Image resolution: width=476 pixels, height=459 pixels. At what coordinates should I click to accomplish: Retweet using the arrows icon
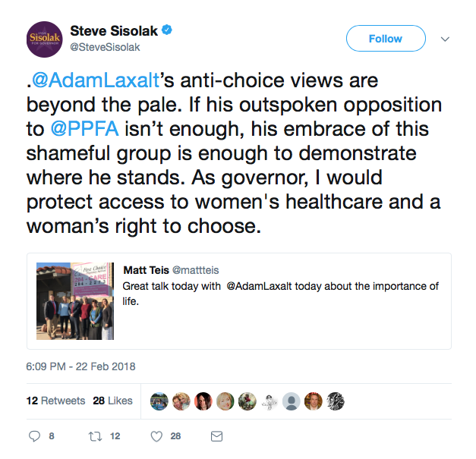(x=96, y=436)
